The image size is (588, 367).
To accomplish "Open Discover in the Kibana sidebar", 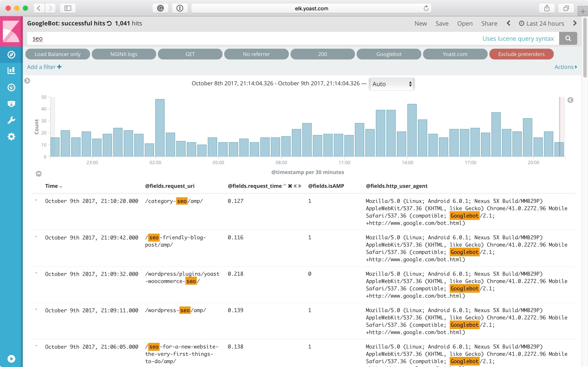I will [x=11, y=55].
